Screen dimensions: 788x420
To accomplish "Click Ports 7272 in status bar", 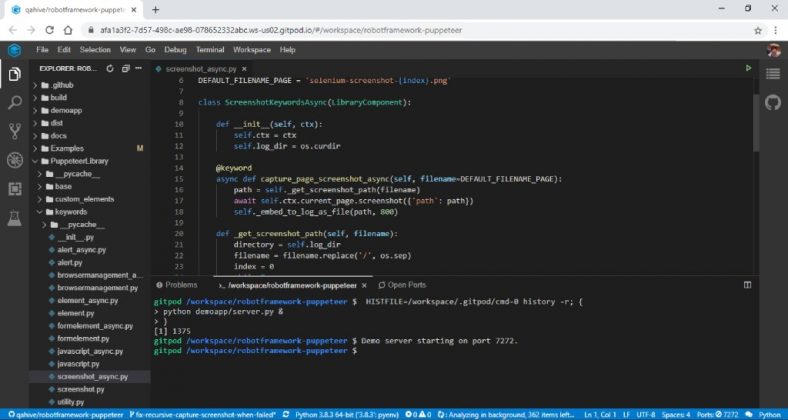I will click(717, 415).
